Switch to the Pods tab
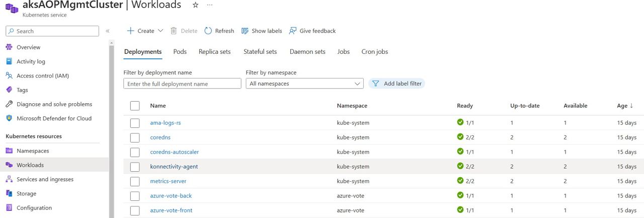644x218 pixels. 180,51
